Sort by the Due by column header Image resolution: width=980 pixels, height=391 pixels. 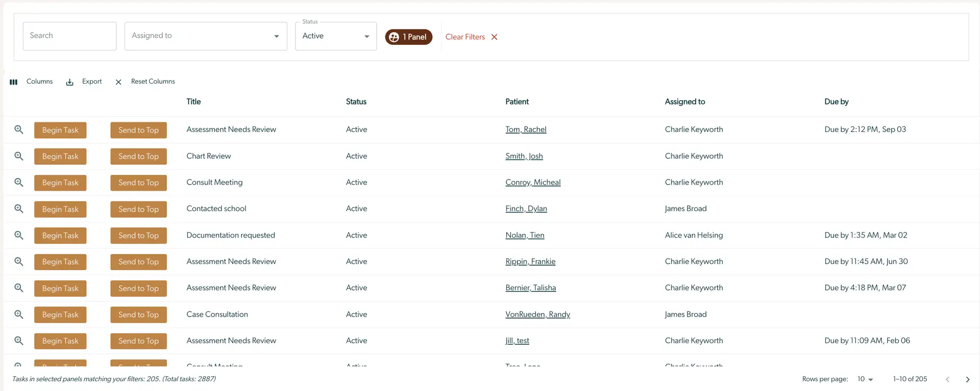(836, 102)
